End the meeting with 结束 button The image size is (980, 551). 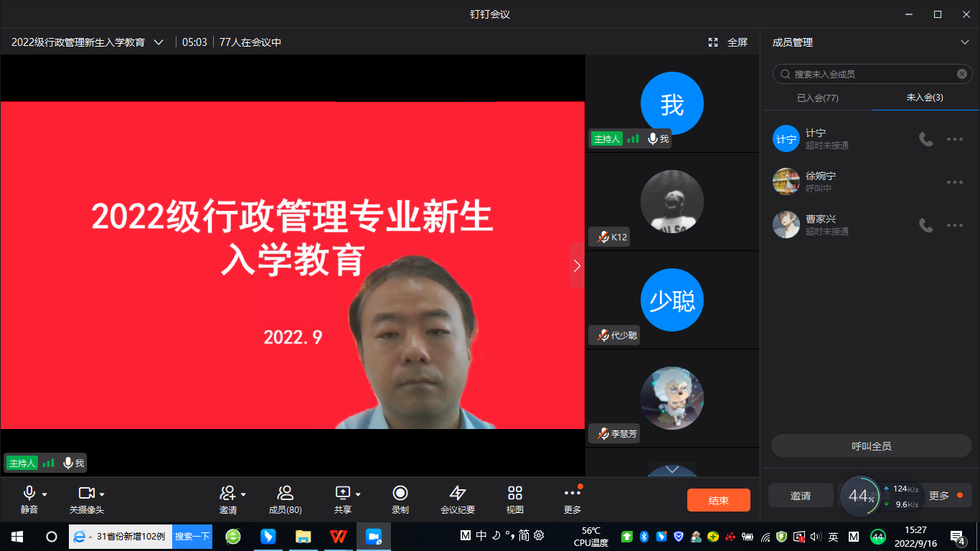pyautogui.click(x=718, y=500)
